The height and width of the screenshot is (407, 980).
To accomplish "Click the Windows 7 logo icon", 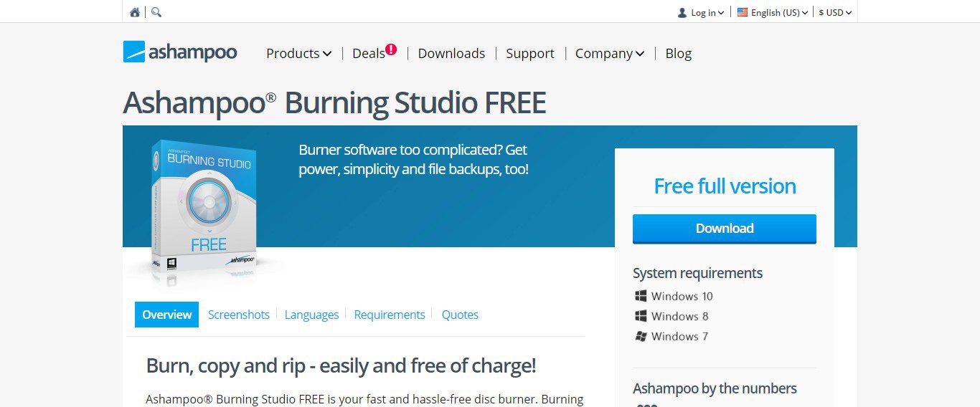I will click(641, 336).
